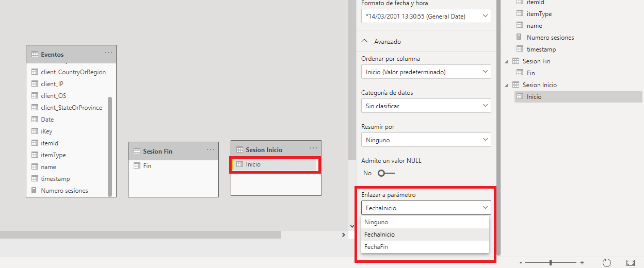The width and height of the screenshot is (644, 268).
Task: Click the scroll right arrow of the diagram canvas
Action: 344,234
